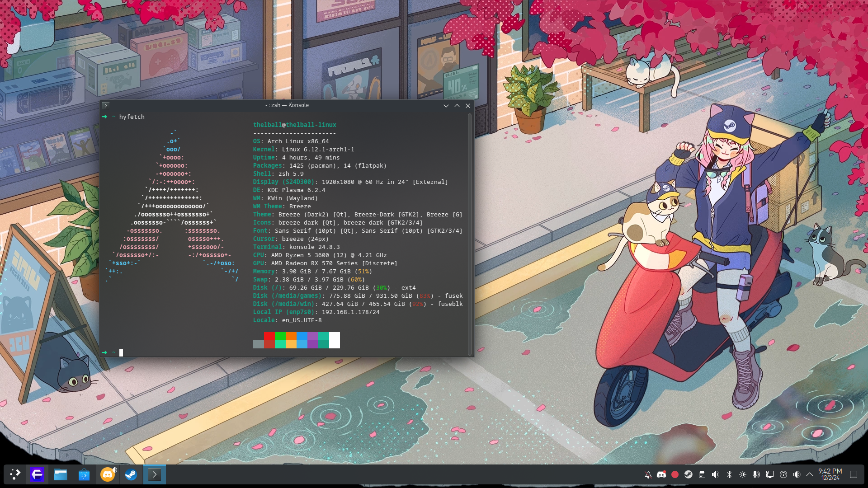This screenshot has width=868, height=488.
Task: Open brightness and color tray applet
Action: click(743, 474)
